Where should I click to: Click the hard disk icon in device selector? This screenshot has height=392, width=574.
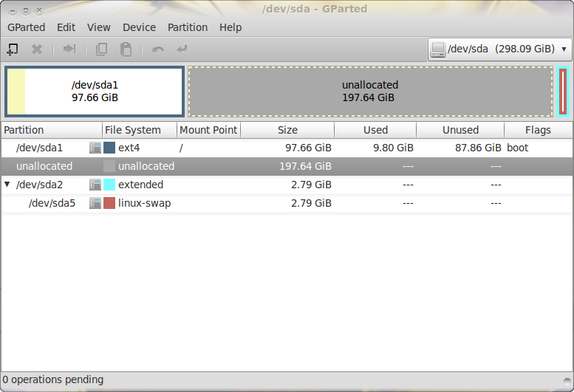click(438, 49)
